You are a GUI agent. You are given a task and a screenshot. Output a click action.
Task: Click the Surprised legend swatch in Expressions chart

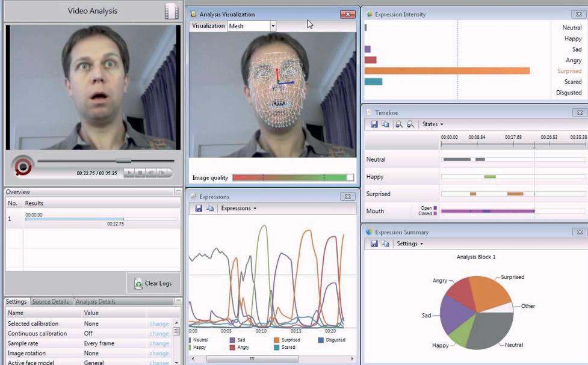click(x=277, y=340)
